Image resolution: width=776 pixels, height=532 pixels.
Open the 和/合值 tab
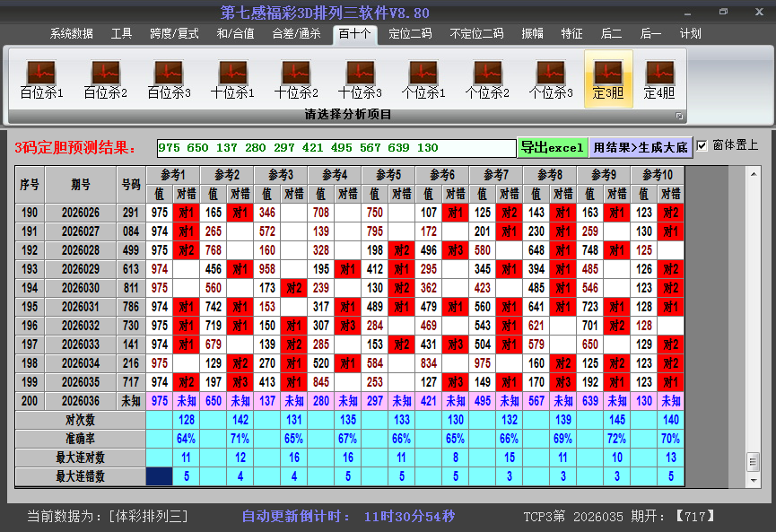click(235, 34)
